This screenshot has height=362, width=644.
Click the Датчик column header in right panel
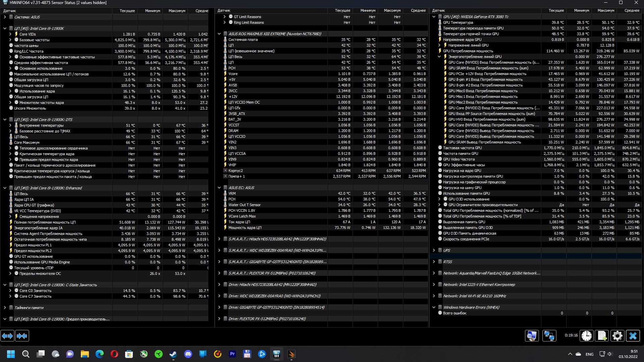click(x=439, y=11)
